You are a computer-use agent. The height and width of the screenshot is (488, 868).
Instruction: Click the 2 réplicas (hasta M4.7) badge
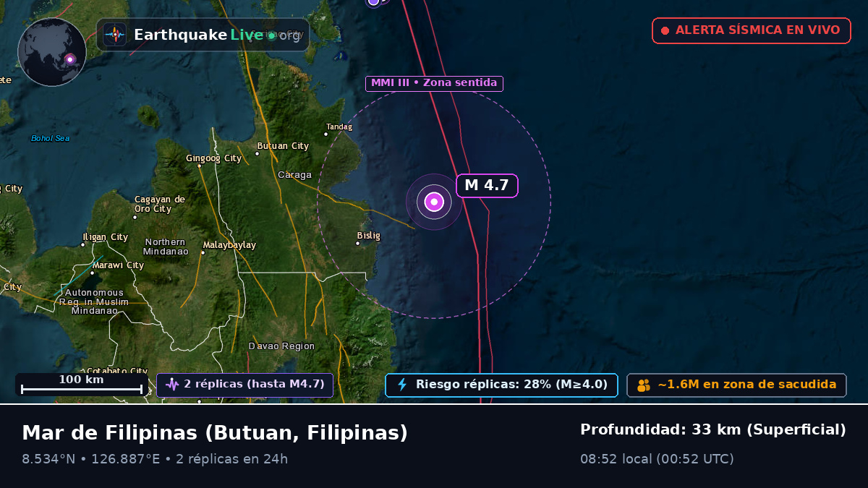coord(244,385)
